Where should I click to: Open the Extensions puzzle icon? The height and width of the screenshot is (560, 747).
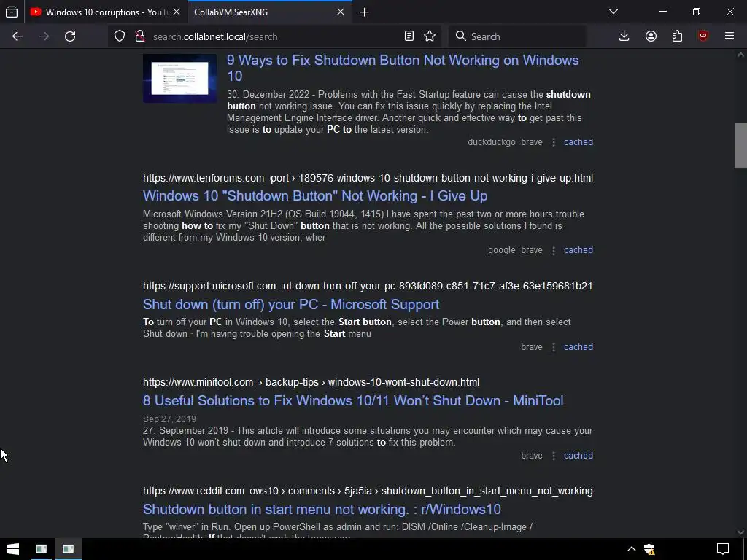click(x=677, y=36)
